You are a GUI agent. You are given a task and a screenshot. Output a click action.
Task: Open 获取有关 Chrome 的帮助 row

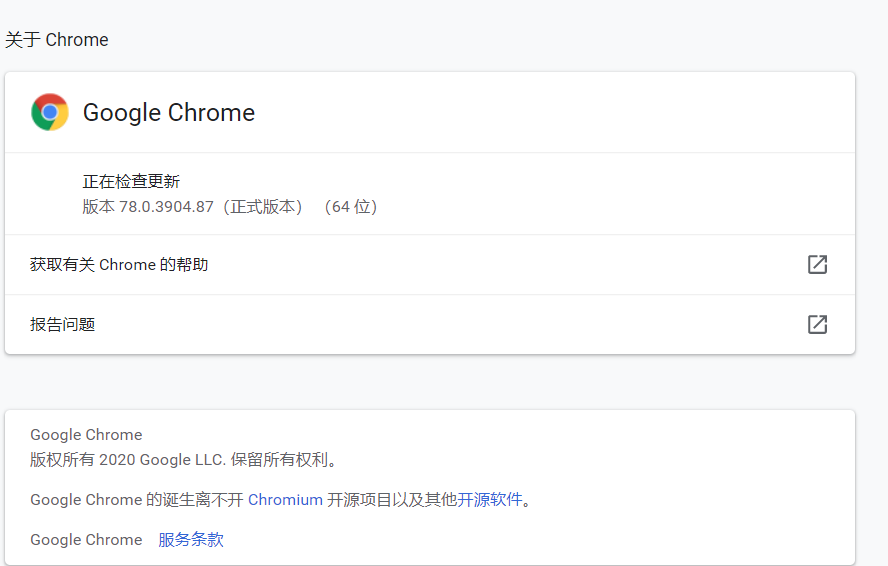(x=430, y=265)
